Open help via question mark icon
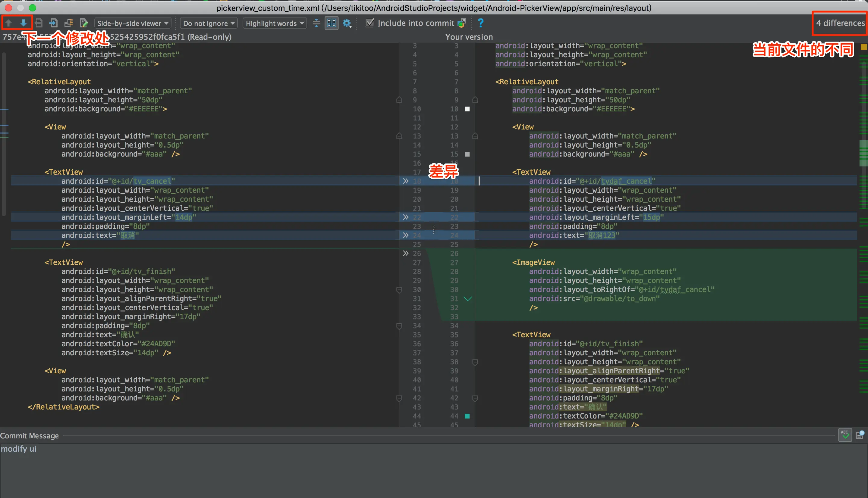868x498 pixels. click(480, 23)
